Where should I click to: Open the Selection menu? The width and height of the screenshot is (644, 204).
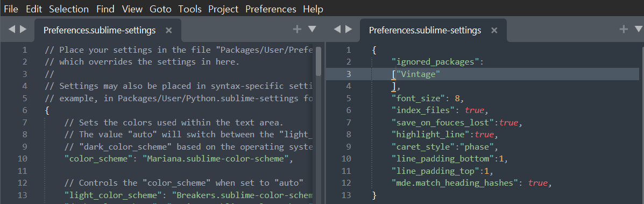tap(68, 9)
